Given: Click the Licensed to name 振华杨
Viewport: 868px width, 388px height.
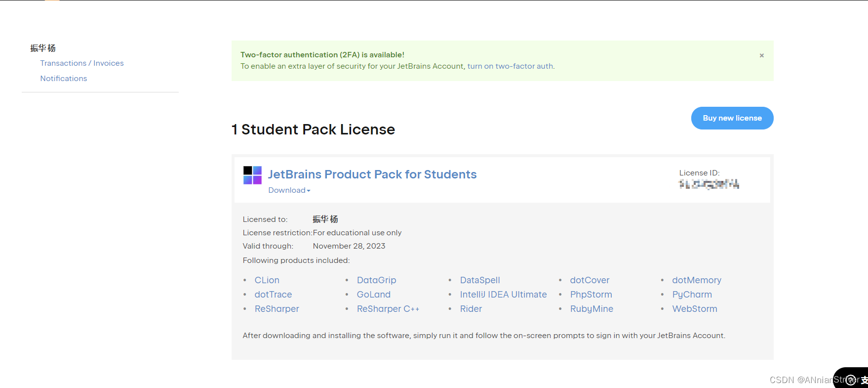Looking at the screenshot, I should click(x=325, y=219).
